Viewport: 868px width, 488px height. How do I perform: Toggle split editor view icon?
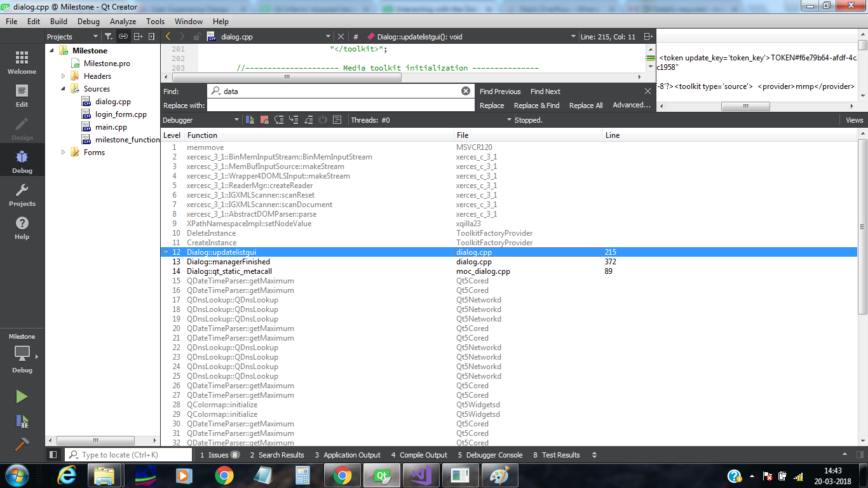click(649, 36)
